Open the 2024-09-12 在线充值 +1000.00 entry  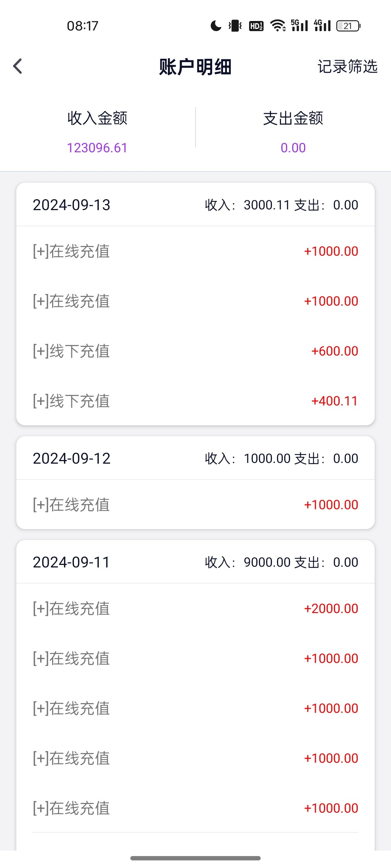[x=195, y=505]
